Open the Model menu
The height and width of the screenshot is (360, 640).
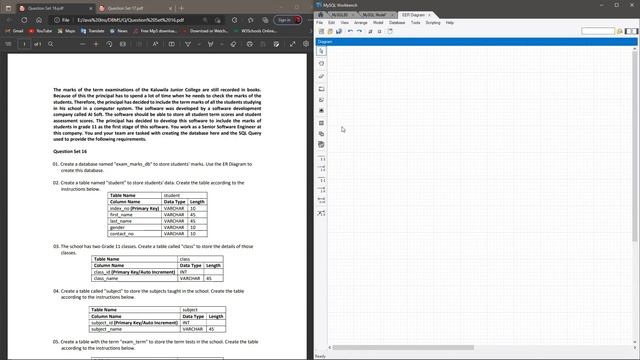click(378, 23)
